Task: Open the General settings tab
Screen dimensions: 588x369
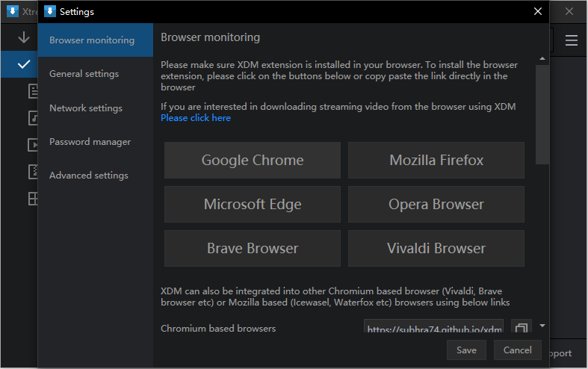Action: 84,74
